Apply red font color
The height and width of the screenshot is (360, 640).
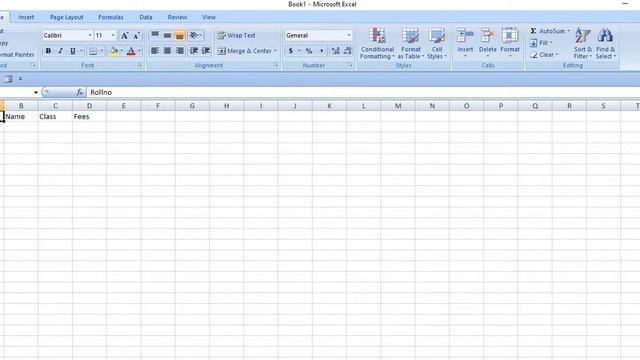131,51
